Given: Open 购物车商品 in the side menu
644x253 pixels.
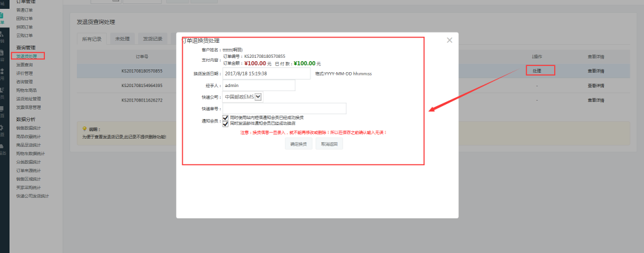Looking at the screenshot, I should click(27, 90).
